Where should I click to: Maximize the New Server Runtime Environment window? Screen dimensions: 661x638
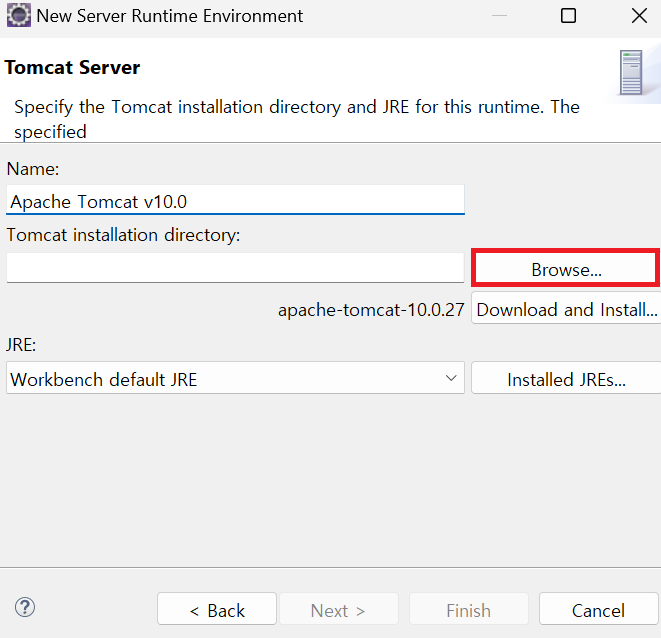[568, 16]
